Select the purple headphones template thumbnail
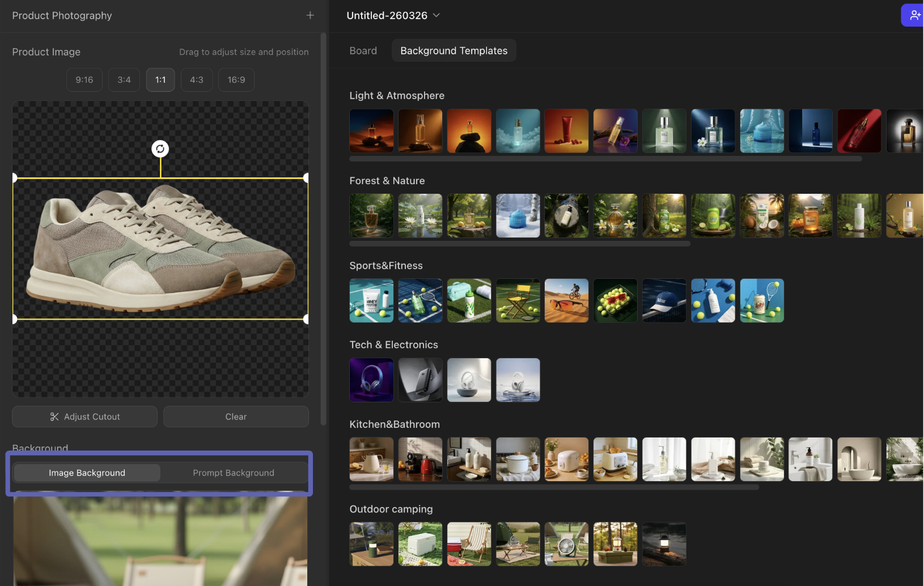Image resolution: width=924 pixels, height=586 pixels. pyautogui.click(x=371, y=380)
